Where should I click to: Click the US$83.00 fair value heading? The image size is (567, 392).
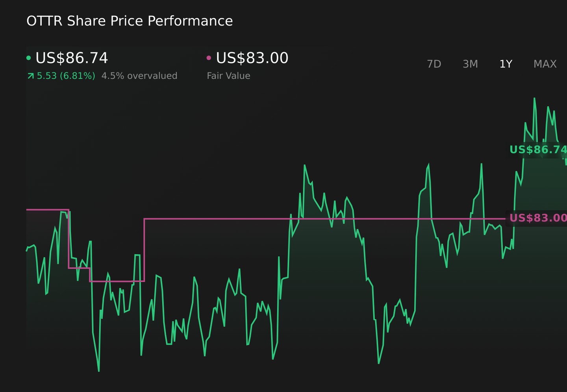coord(252,58)
